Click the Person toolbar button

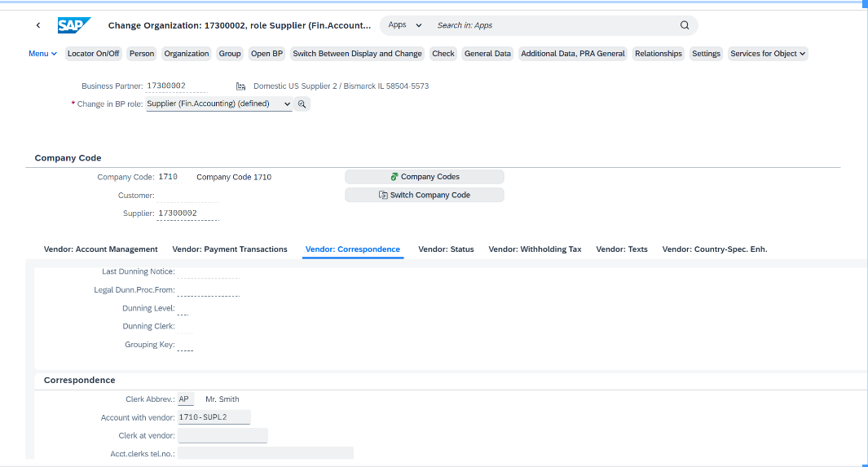pyautogui.click(x=142, y=54)
